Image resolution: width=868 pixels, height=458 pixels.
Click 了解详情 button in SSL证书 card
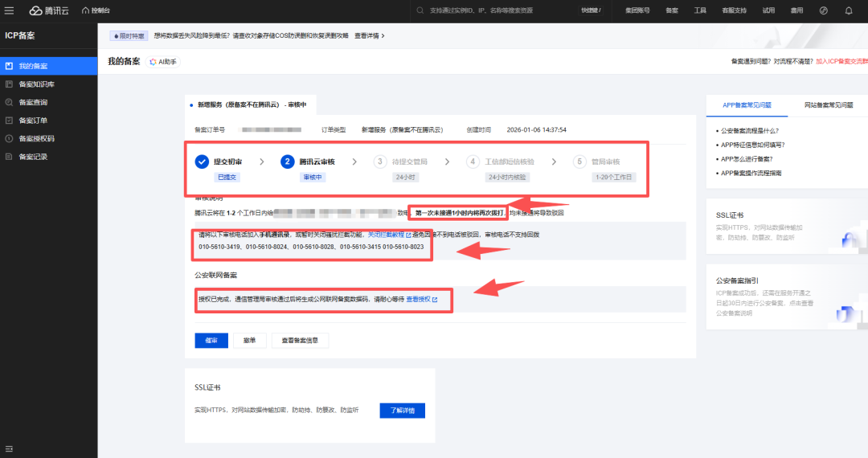point(403,411)
